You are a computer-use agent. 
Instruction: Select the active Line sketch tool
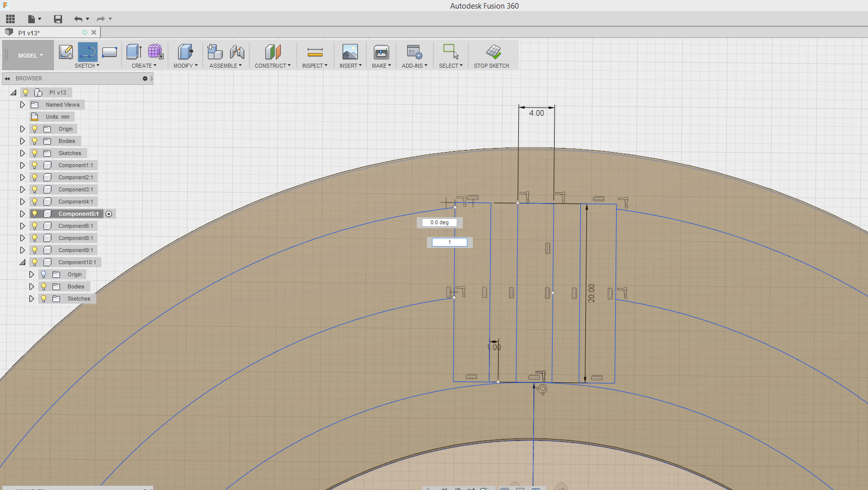click(x=87, y=52)
